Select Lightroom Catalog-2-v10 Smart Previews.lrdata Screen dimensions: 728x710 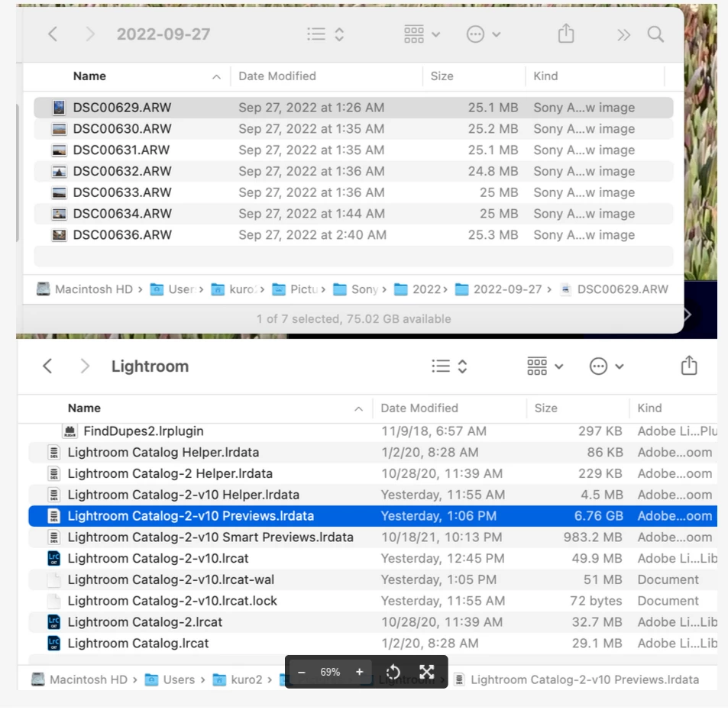(x=373, y=537)
